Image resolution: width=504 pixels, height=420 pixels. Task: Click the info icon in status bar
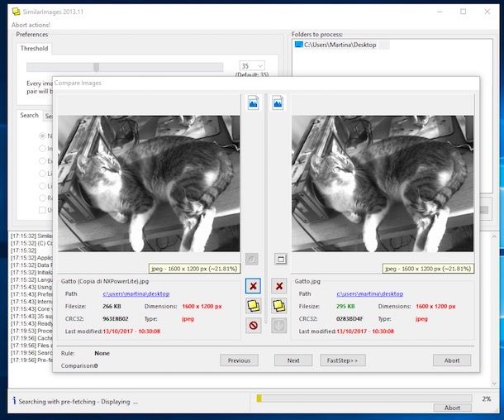[x=14, y=402]
